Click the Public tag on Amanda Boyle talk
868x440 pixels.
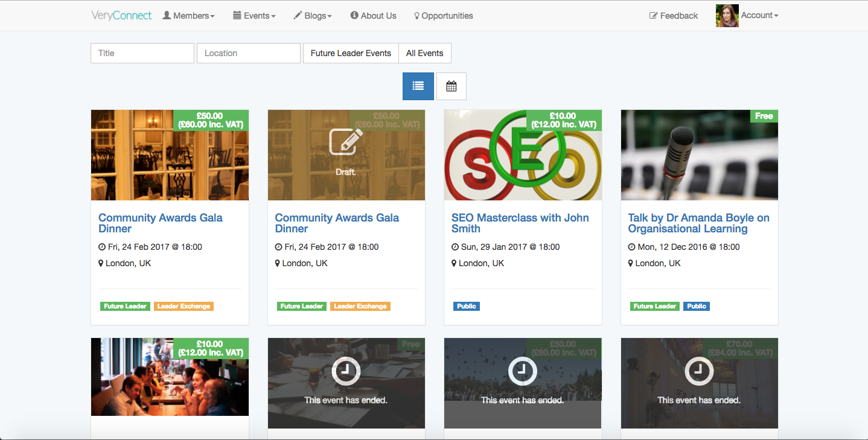(x=697, y=307)
